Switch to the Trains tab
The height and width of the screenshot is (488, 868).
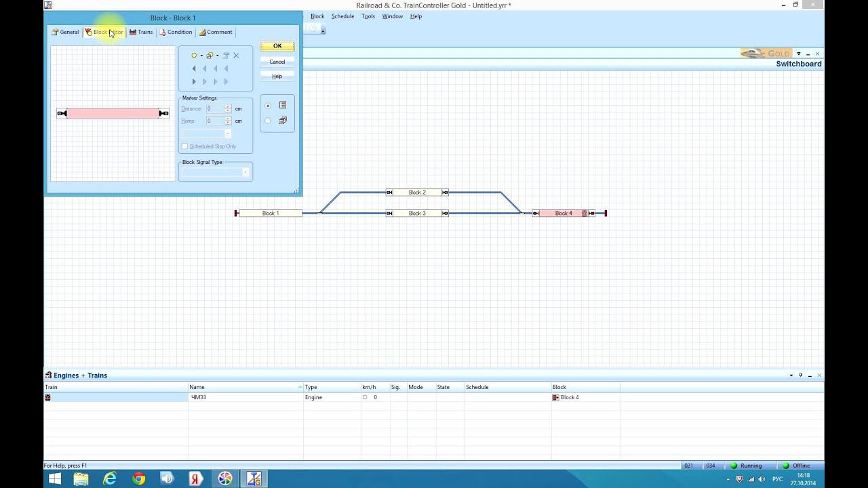[x=141, y=32]
